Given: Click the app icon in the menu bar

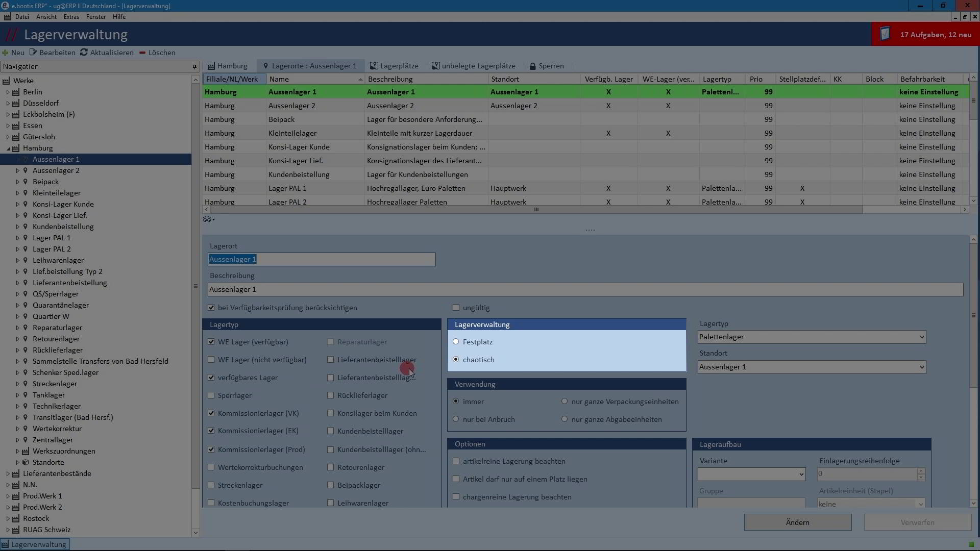Looking at the screenshot, I should 7,17.
